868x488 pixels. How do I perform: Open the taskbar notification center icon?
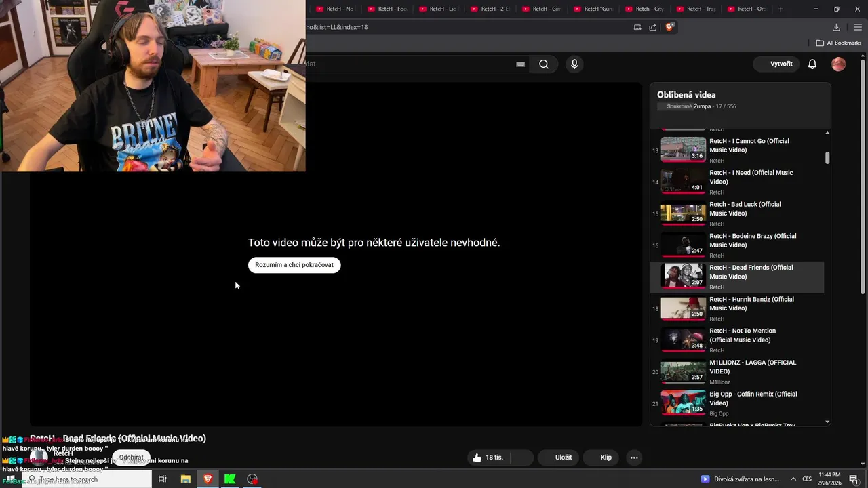click(x=854, y=479)
